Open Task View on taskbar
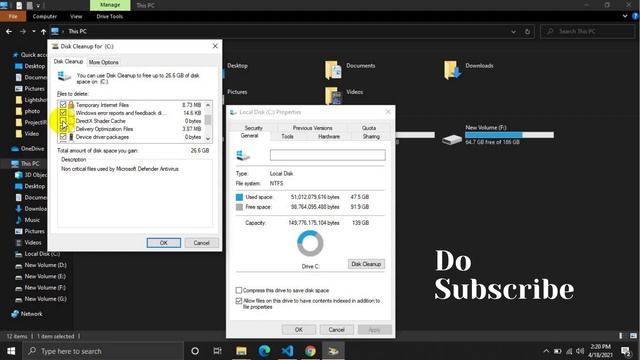Image resolution: width=640 pixels, height=360 pixels. point(218,351)
